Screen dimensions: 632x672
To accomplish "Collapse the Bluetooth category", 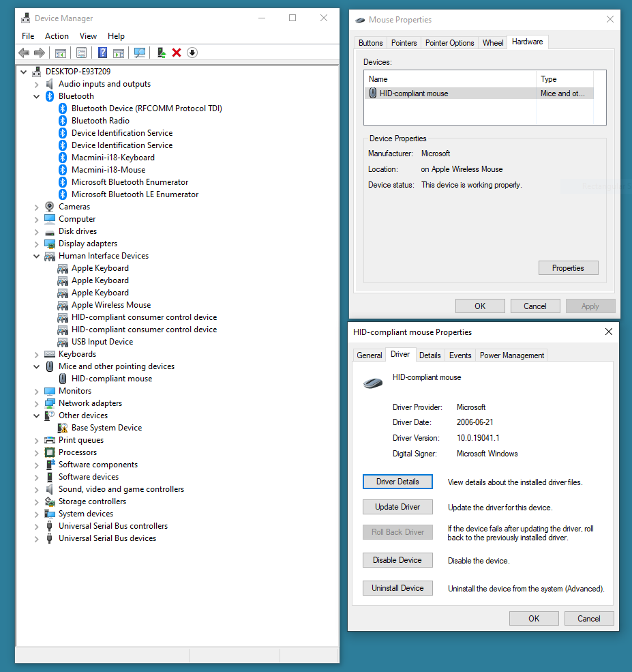I will point(35,96).
